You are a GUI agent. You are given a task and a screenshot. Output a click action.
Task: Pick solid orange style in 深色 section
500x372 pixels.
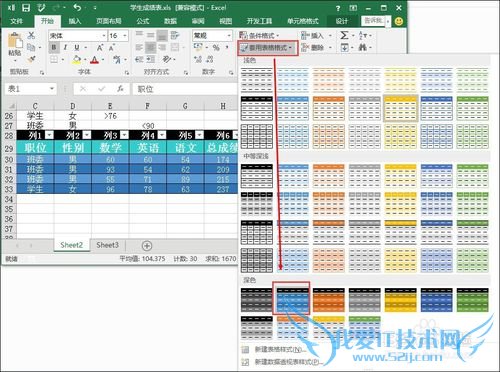[329, 300]
